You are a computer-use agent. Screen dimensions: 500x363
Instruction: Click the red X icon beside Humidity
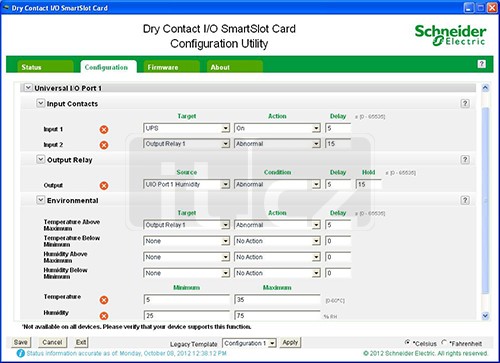click(x=104, y=316)
